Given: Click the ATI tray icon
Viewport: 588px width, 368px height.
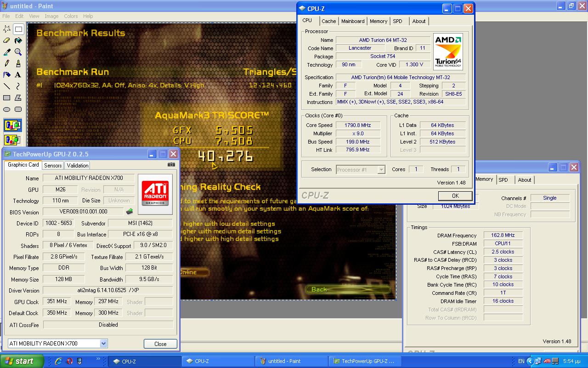Looking at the screenshot, I should pyautogui.click(x=547, y=361).
